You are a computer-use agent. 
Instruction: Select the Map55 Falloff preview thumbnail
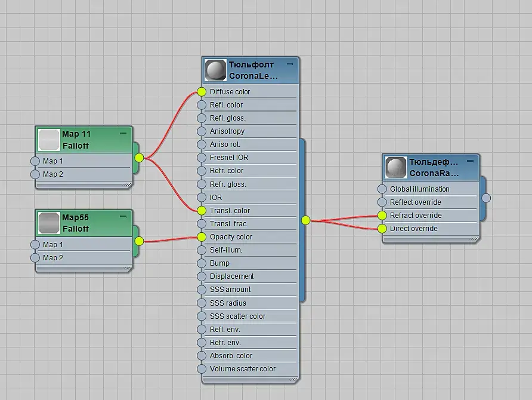click(49, 223)
